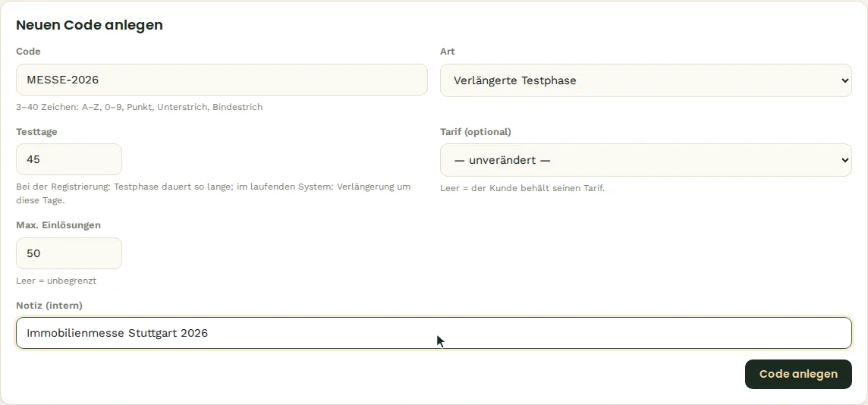Click the Art field label
Image resolution: width=868 pixels, height=405 pixels.
448,52
